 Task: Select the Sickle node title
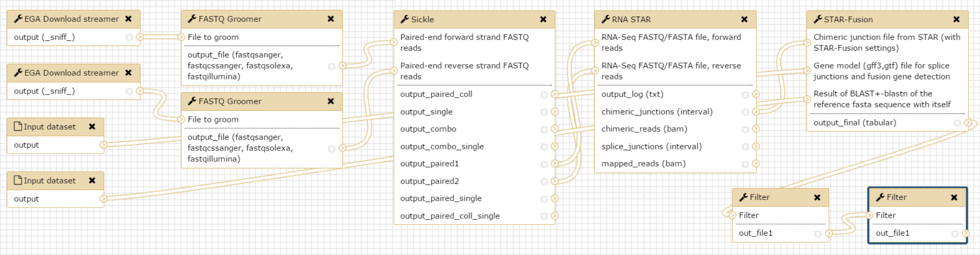click(422, 19)
